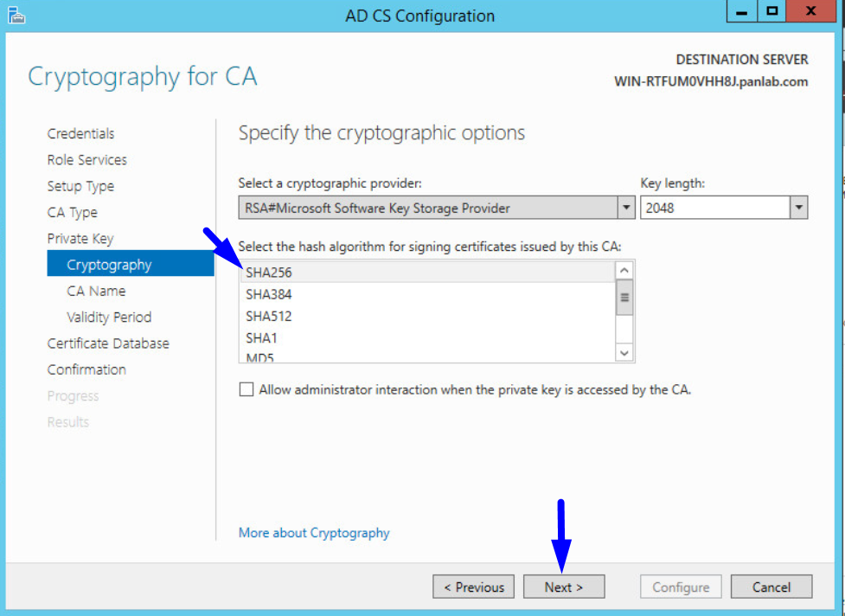Enable administrator interaction for private key access
845x616 pixels.
click(246, 389)
